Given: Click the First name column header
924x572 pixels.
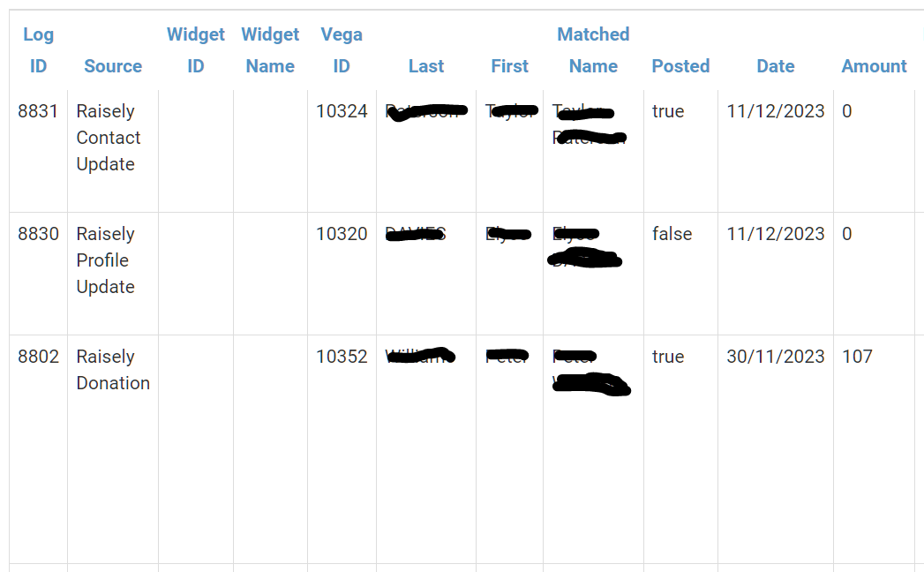Looking at the screenshot, I should click(x=510, y=66).
